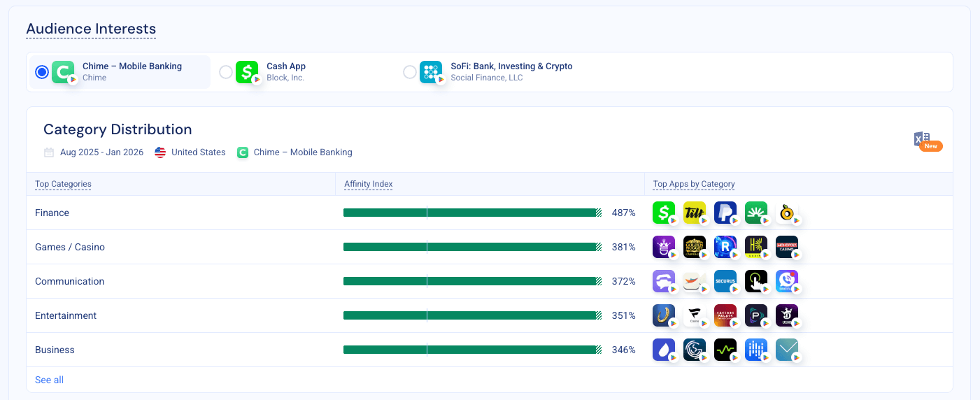Click the Business category name

(x=55, y=350)
